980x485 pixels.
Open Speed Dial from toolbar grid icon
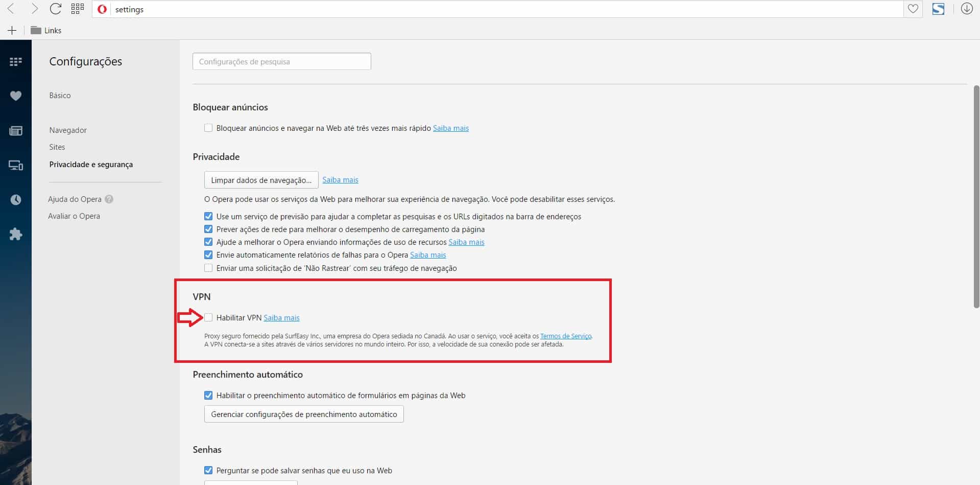pyautogui.click(x=78, y=9)
